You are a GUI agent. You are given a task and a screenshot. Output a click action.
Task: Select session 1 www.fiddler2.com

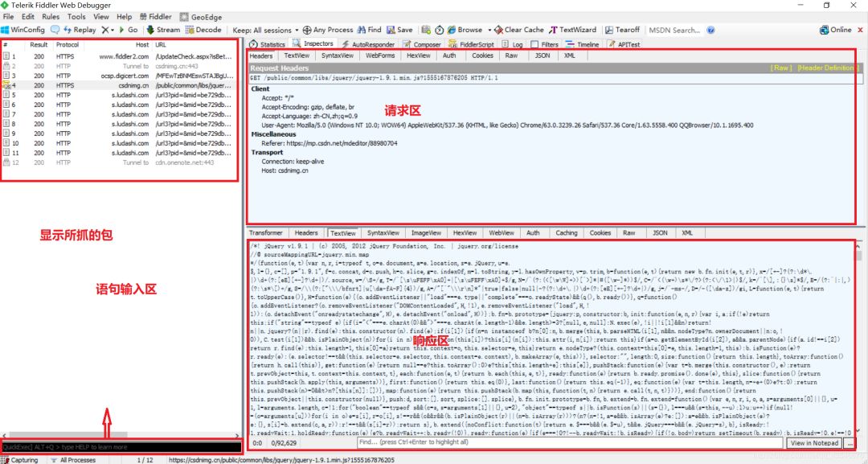(x=119, y=56)
